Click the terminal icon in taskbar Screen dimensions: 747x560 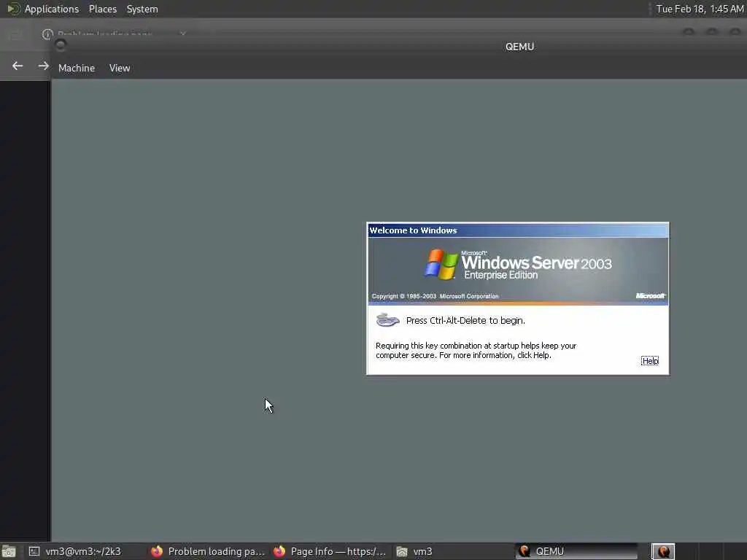point(34,551)
